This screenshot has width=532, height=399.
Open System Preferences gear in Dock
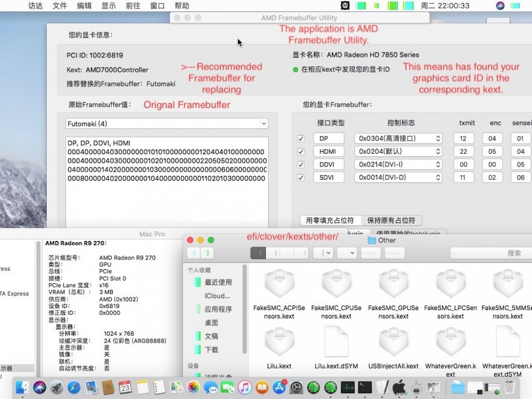296,387
